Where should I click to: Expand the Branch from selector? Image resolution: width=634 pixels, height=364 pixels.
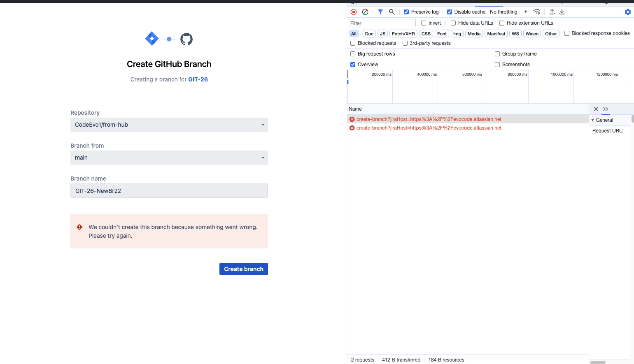[x=169, y=158]
